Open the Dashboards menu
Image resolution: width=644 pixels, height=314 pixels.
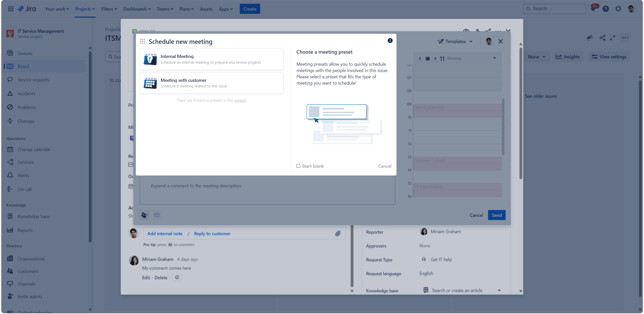(x=137, y=9)
